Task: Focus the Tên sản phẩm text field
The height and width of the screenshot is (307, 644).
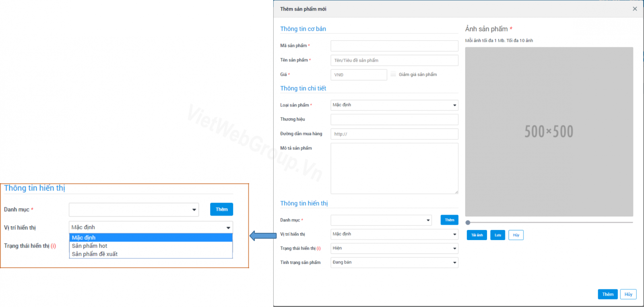Action: 394,60
